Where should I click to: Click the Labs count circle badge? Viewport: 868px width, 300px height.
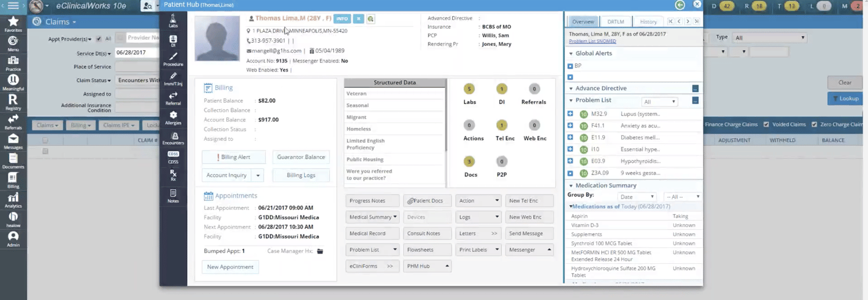pos(469,89)
